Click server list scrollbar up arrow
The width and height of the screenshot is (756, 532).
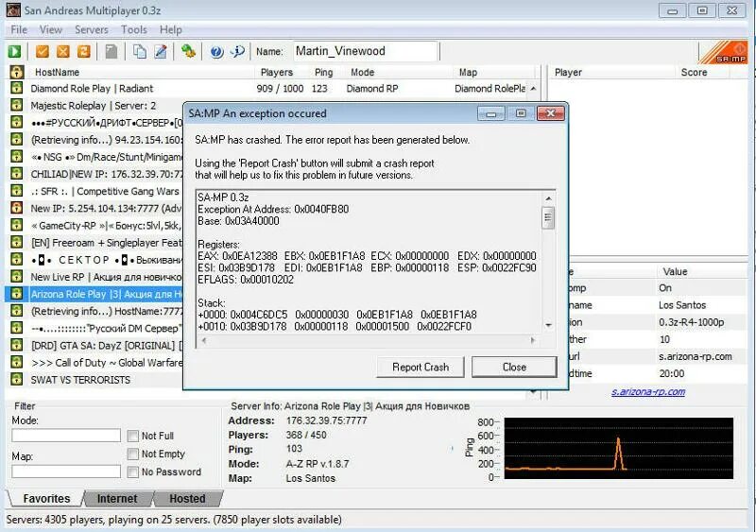tap(533, 89)
